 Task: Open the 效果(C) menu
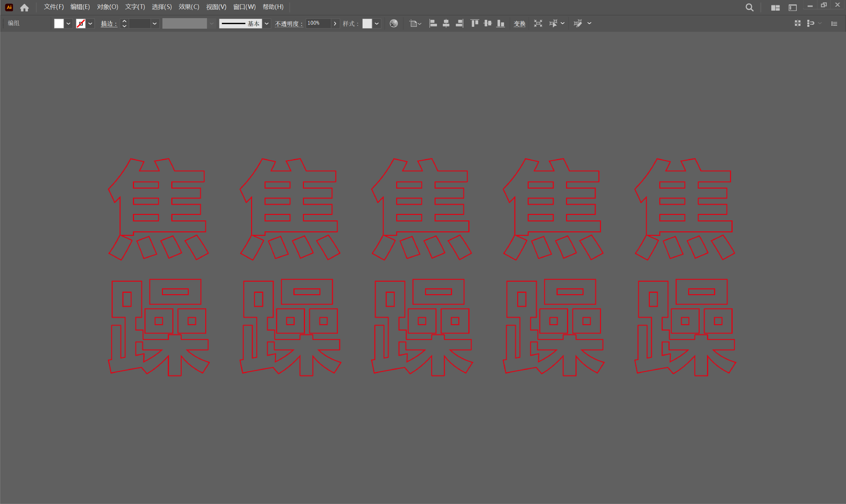click(189, 7)
